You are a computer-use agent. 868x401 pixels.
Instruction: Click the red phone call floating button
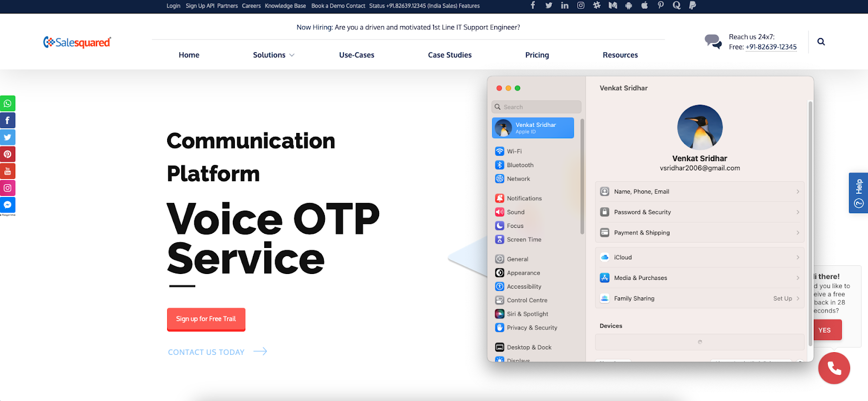834,368
